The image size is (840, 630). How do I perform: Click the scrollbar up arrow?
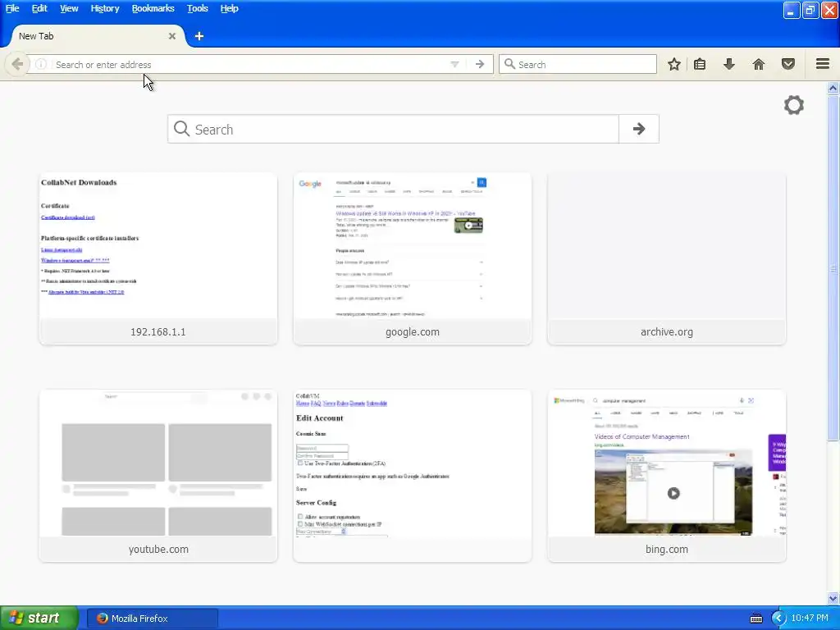click(833, 88)
